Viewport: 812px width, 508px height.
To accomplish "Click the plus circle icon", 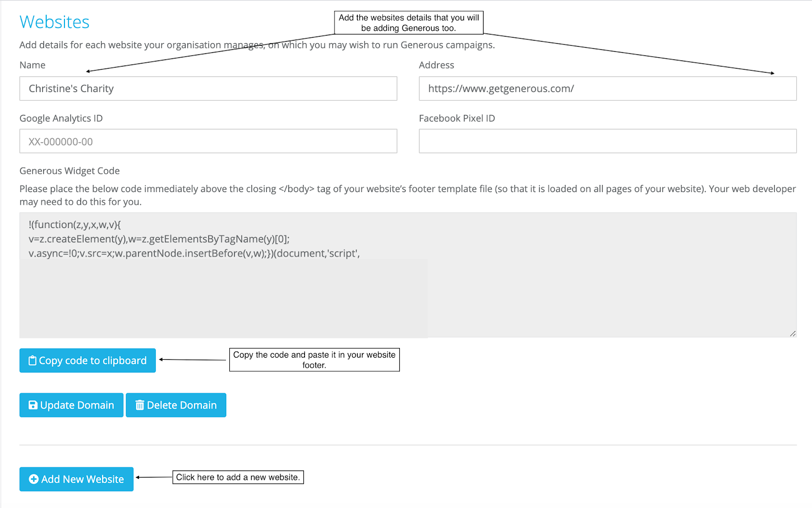I will [x=33, y=479].
